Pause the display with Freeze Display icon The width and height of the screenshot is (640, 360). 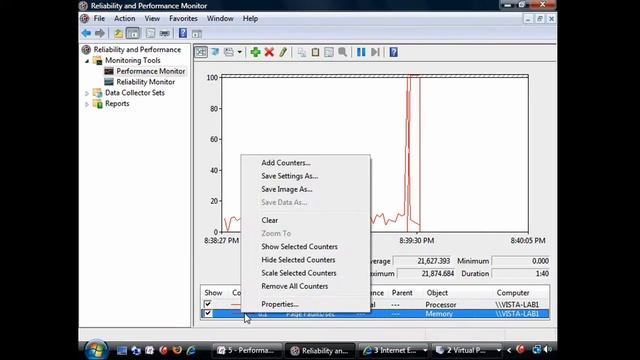(361, 52)
